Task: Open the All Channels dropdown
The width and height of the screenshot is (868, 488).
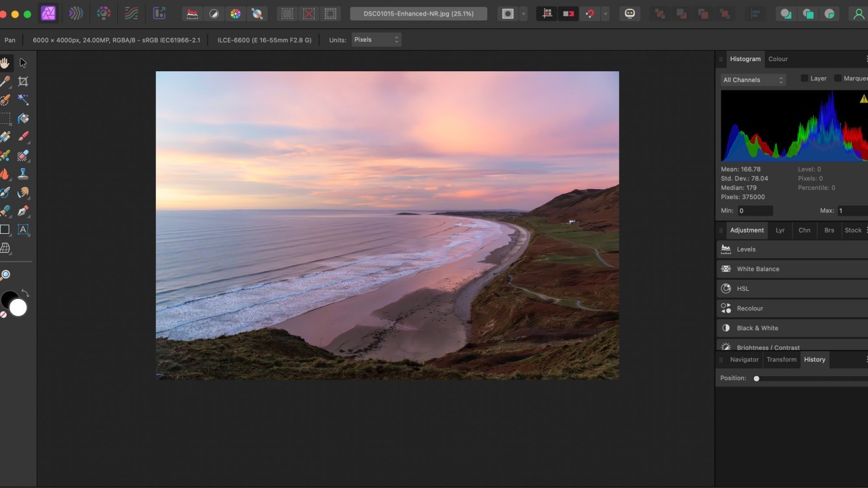Action: coord(753,80)
